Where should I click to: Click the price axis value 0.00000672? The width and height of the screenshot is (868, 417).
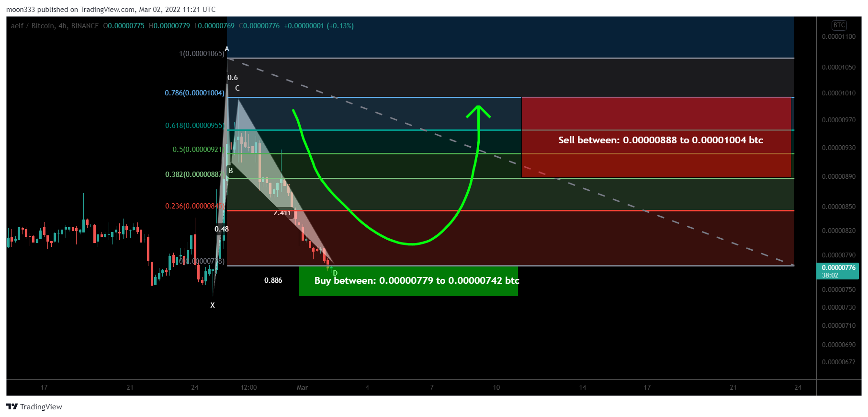839,362
